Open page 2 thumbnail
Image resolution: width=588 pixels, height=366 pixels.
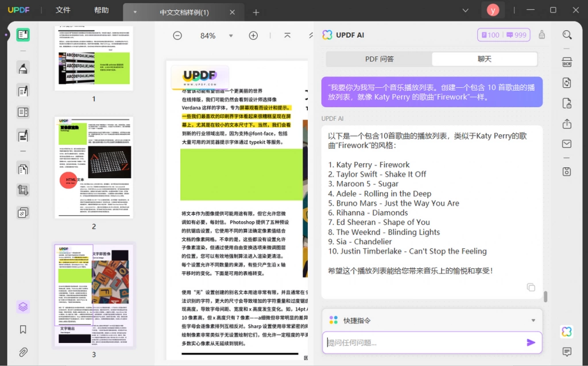pos(94,167)
